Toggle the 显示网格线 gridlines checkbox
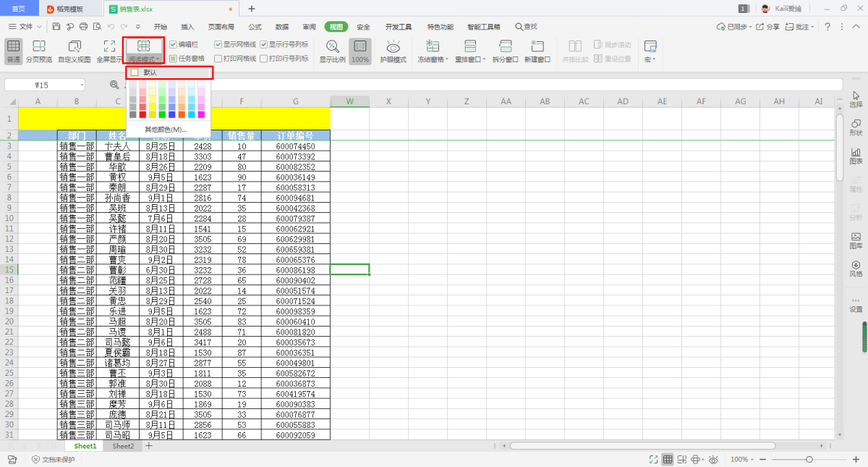The width and height of the screenshot is (868, 467). tap(218, 44)
